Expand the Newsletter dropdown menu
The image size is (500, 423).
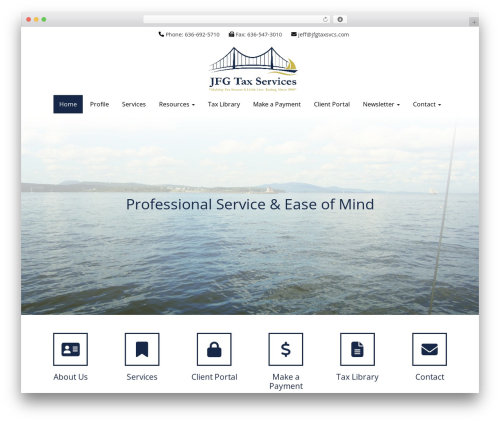(x=381, y=104)
